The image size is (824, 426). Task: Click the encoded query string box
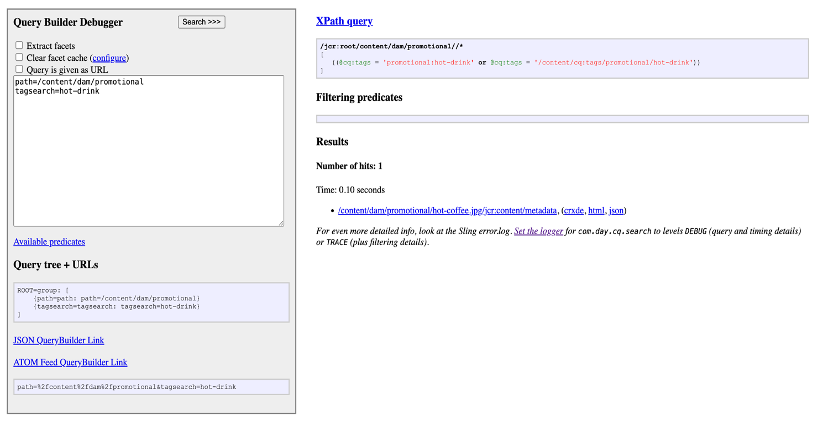(x=152, y=386)
